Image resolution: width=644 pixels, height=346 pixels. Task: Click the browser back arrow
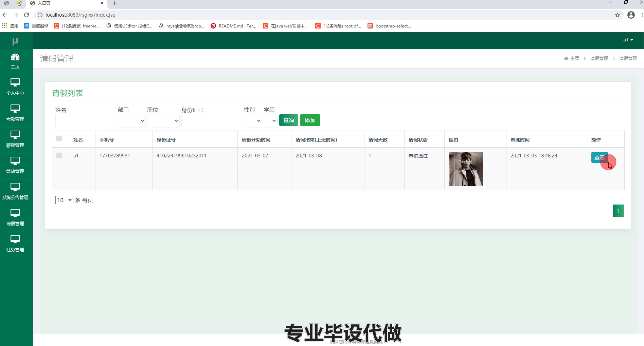click(5, 15)
